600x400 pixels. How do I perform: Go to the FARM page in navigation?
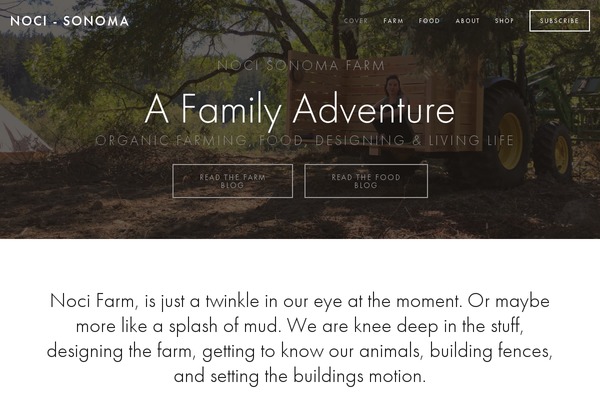tap(393, 21)
